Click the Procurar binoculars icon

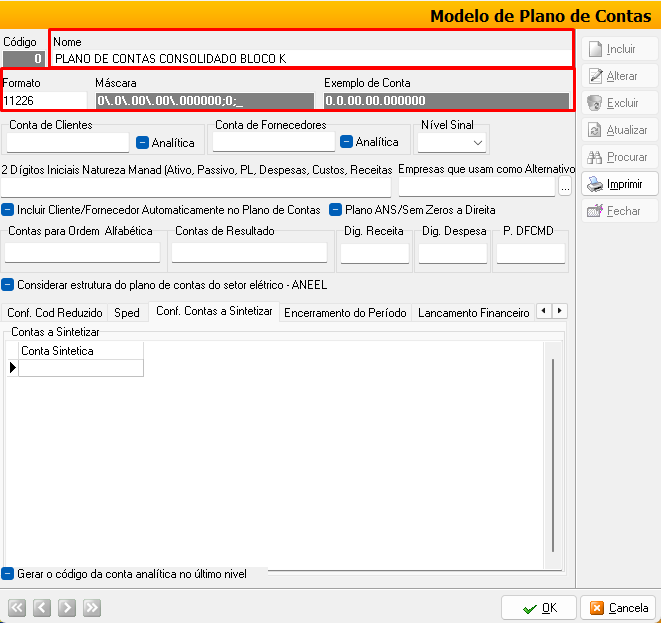(x=594, y=157)
